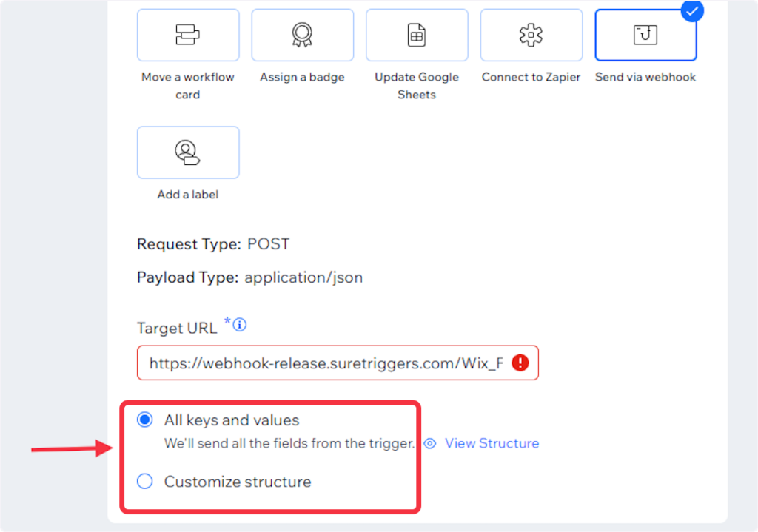Click the "Update Google Sheets" caption
Screen dimensions: 758x532
pyautogui.click(x=417, y=86)
